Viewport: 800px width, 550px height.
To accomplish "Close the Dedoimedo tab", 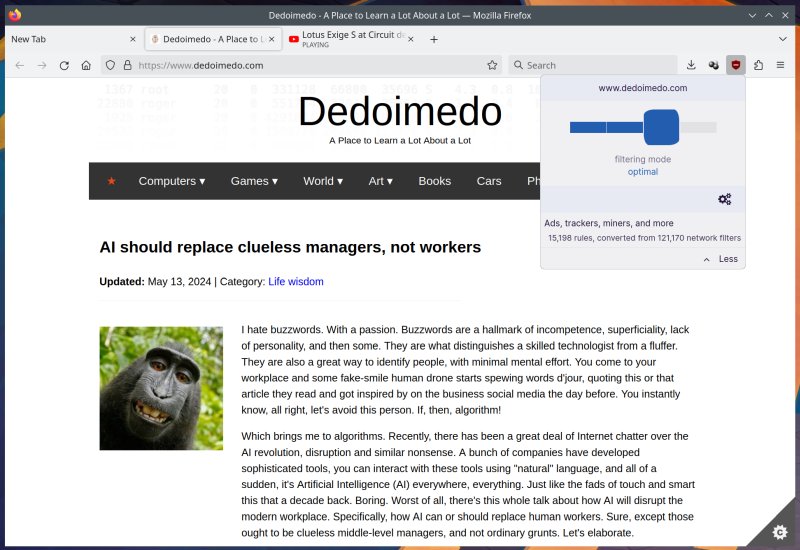I will pos(271,39).
